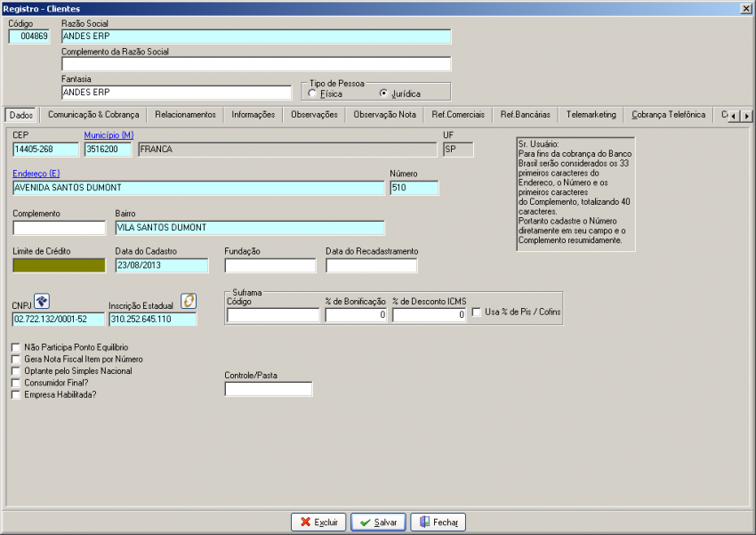Switch to the Dados tab
This screenshot has width=756, height=535.
click(x=21, y=115)
